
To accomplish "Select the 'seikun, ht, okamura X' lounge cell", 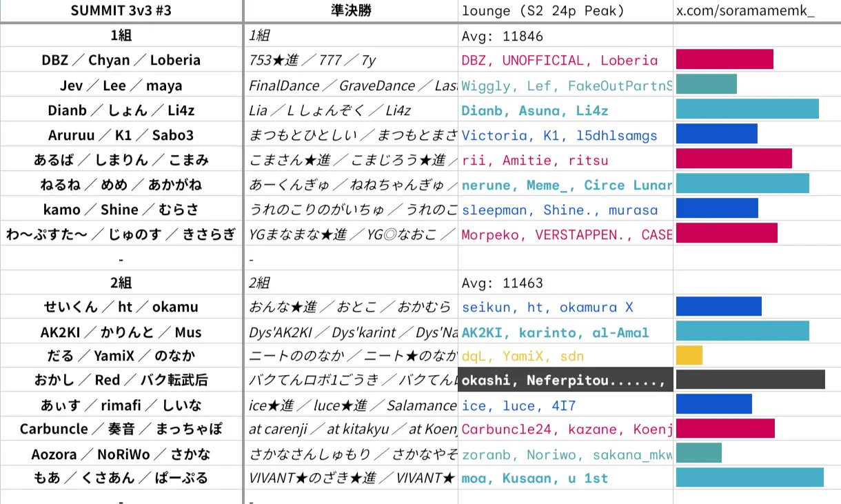I will [x=566, y=308].
